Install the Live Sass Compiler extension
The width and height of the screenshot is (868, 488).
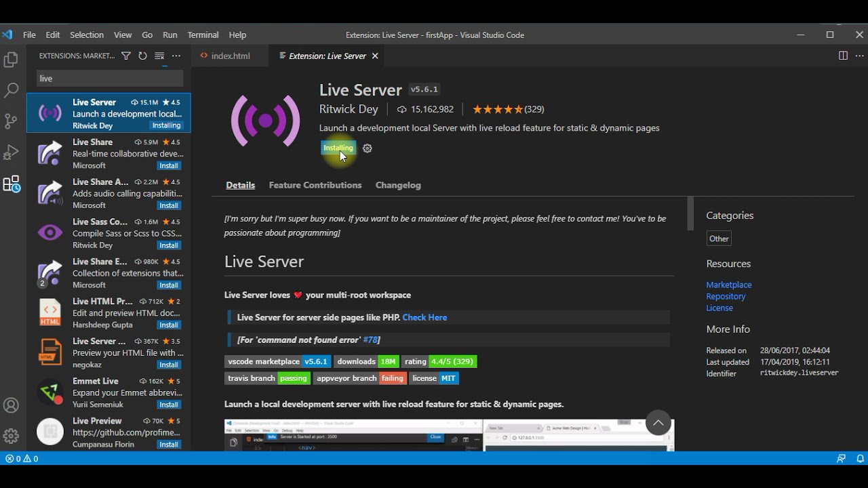(x=169, y=245)
